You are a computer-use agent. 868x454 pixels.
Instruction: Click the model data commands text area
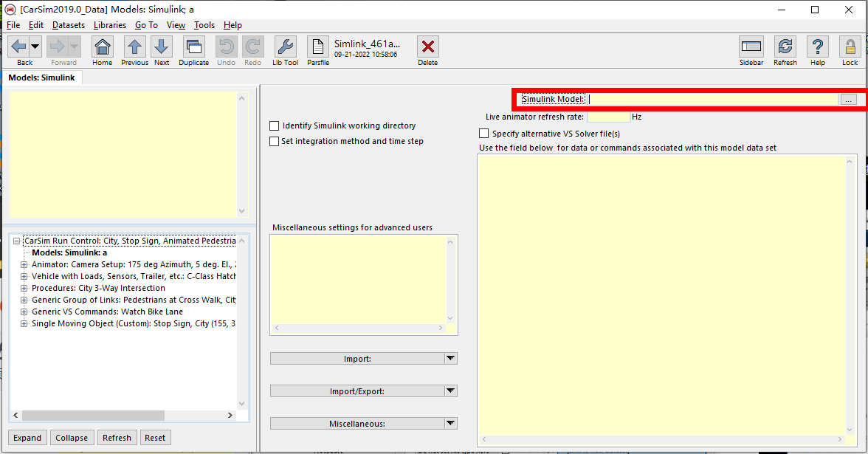click(x=661, y=295)
